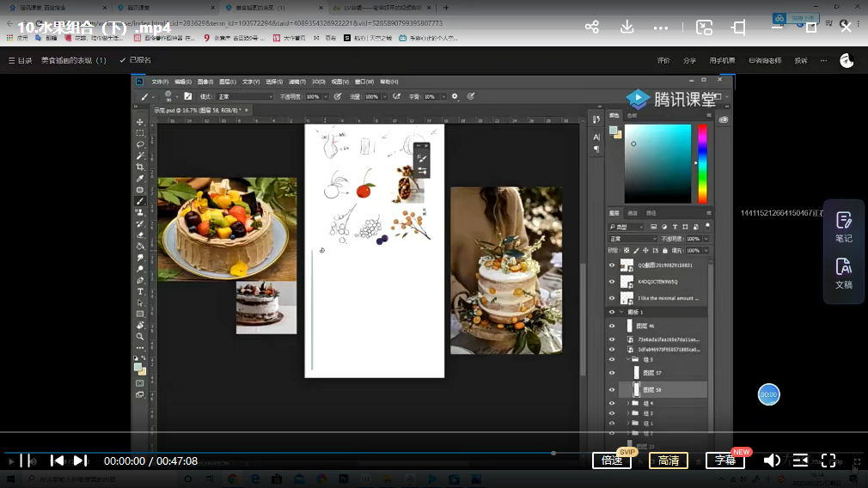The height and width of the screenshot is (488, 868).
Task: Toggle visibility of QQ截图 layer
Action: pos(612,265)
